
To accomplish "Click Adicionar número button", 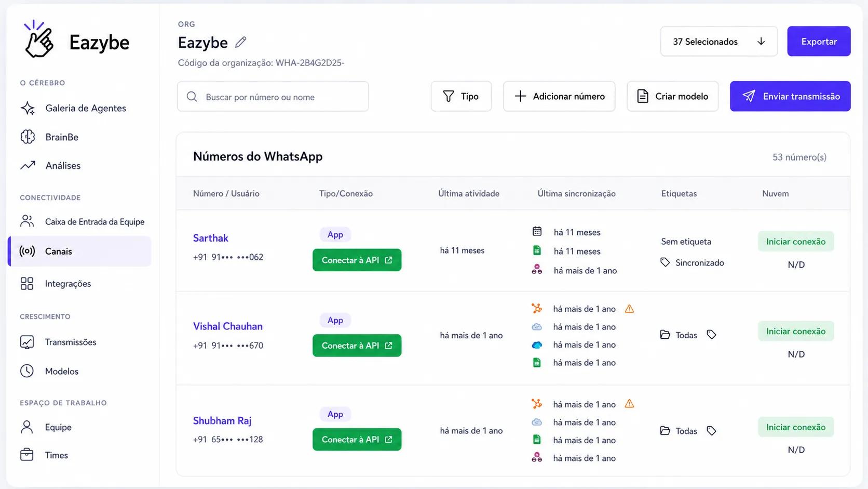I will 559,96.
